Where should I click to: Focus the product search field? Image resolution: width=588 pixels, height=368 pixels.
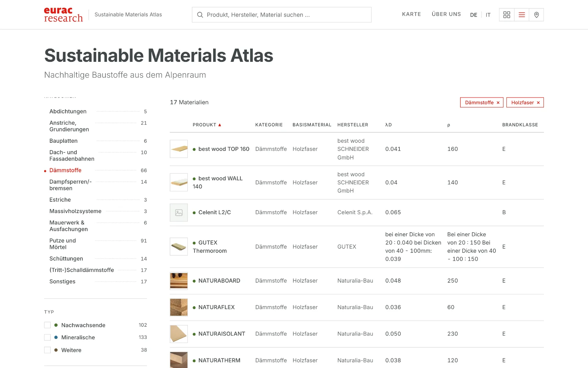click(x=282, y=15)
